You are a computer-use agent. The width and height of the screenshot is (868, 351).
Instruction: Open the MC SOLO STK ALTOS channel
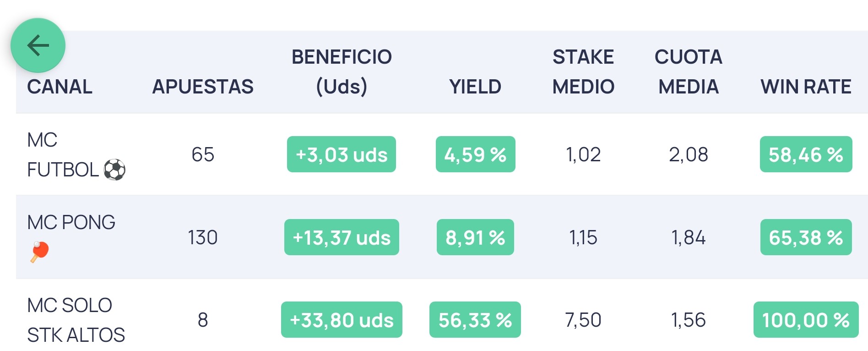point(442,319)
